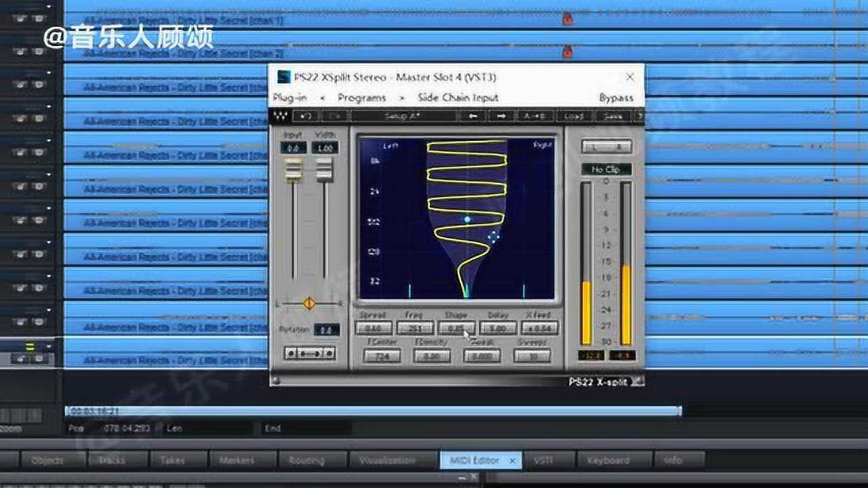Viewport: 868px width, 488px height.
Task: Click the red marker on chan 2 track
Action: click(568, 52)
